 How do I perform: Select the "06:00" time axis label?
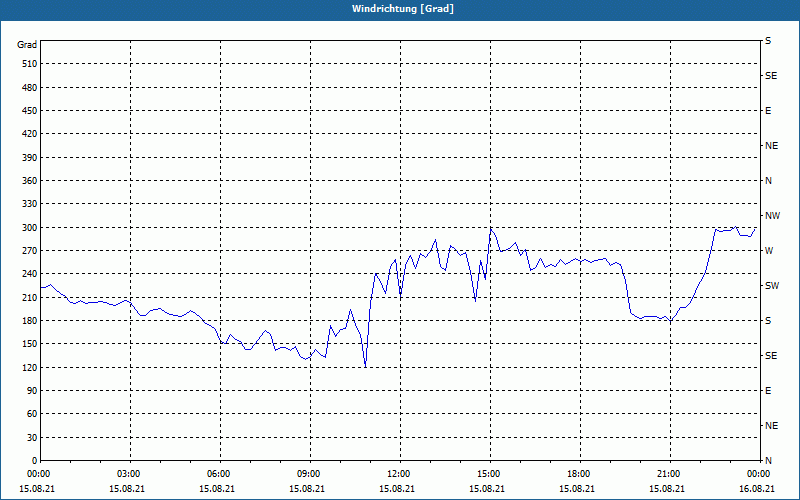coord(217,474)
